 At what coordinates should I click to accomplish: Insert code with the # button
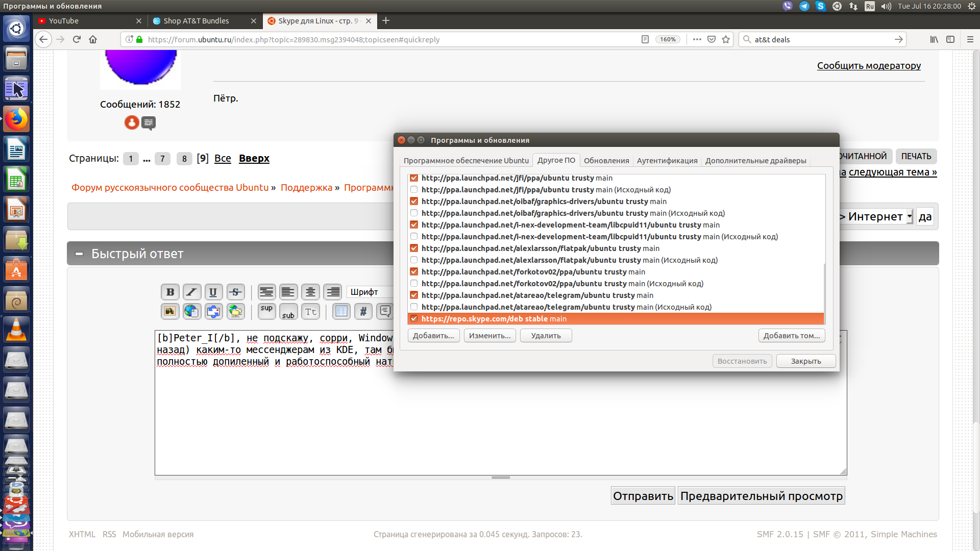[363, 311]
